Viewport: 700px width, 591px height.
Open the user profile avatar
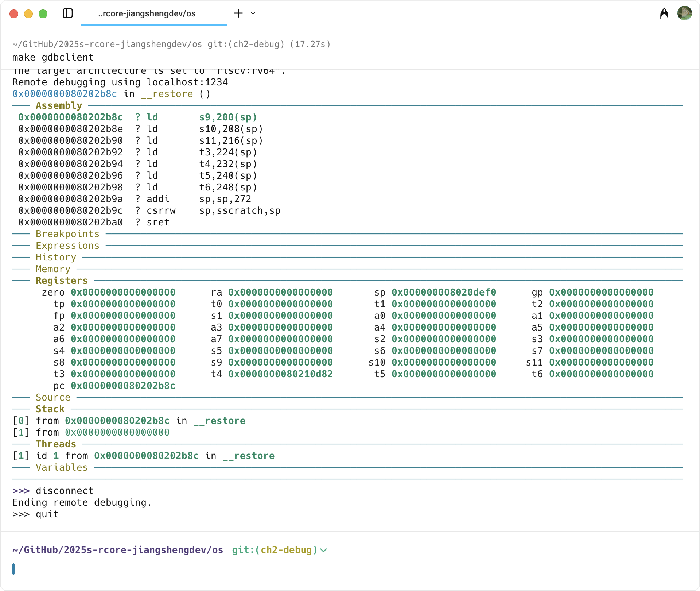click(684, 13)
